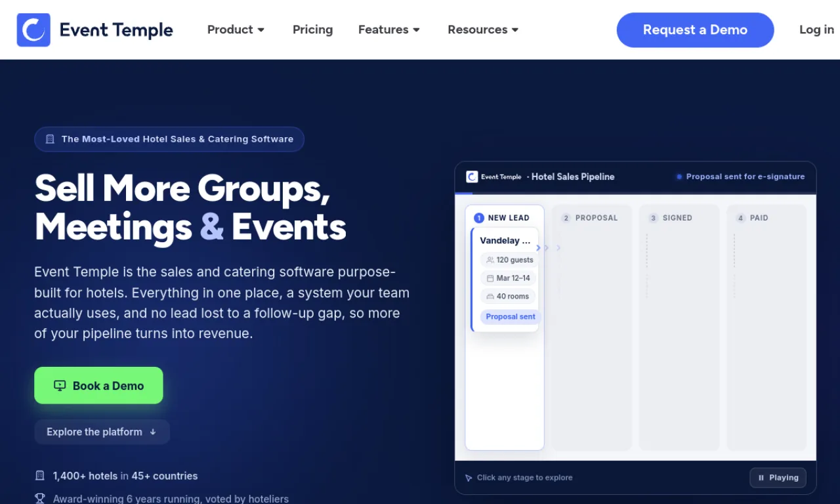Click the Event Temple word logo text
This screenshot has height=504, width=840.
pyautogui.click(x=116, y=30)
